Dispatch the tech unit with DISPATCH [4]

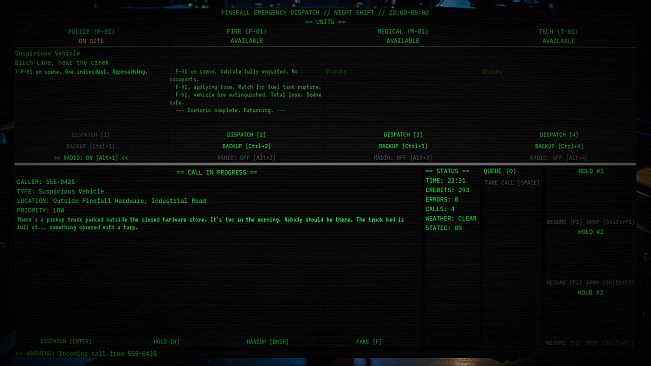tap(559, 135)
